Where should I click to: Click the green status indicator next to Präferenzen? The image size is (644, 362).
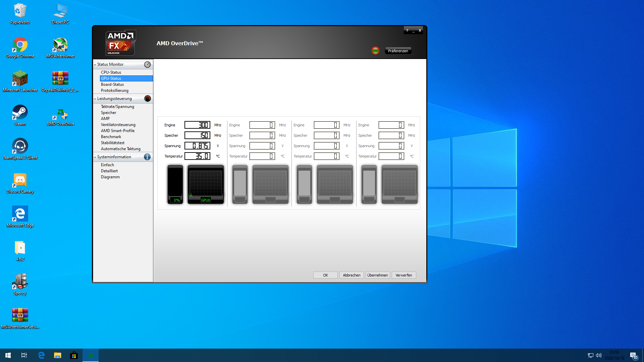(x=375, y=51)
